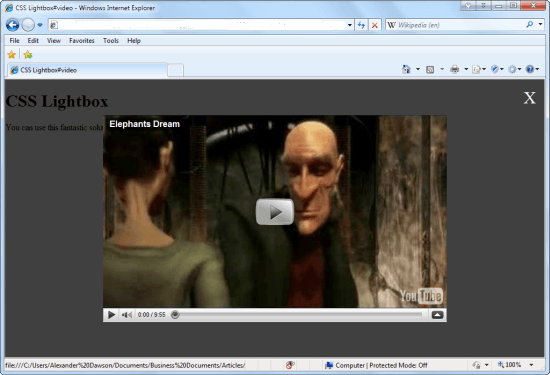Open a new blank tab
The height and width of the screenshot is (375, 550).
coord(175,70)
